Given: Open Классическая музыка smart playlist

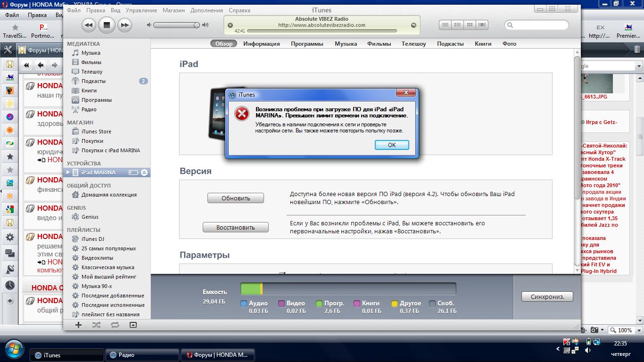Looking at the screenshot, I should (x=107, y=267).
